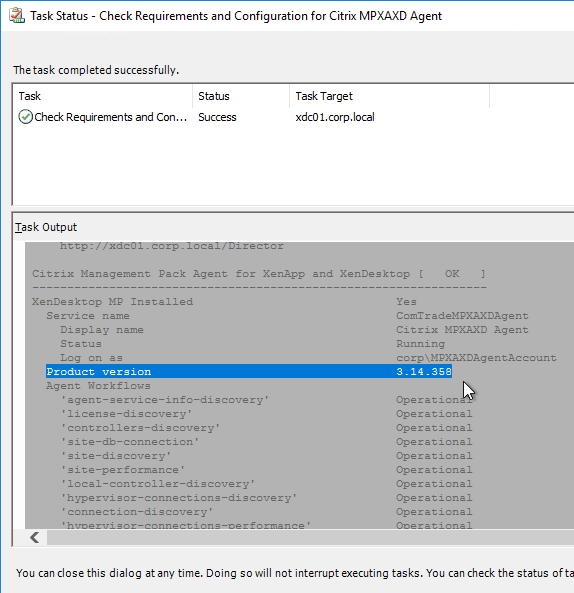Click the XenDesktop MP Installed line
This screenshot has width=574, height=593.
(112, 301)
